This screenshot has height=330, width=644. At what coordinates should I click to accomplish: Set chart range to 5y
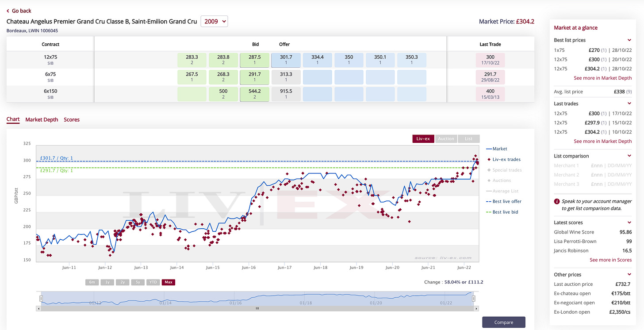[x=138, y=282]
